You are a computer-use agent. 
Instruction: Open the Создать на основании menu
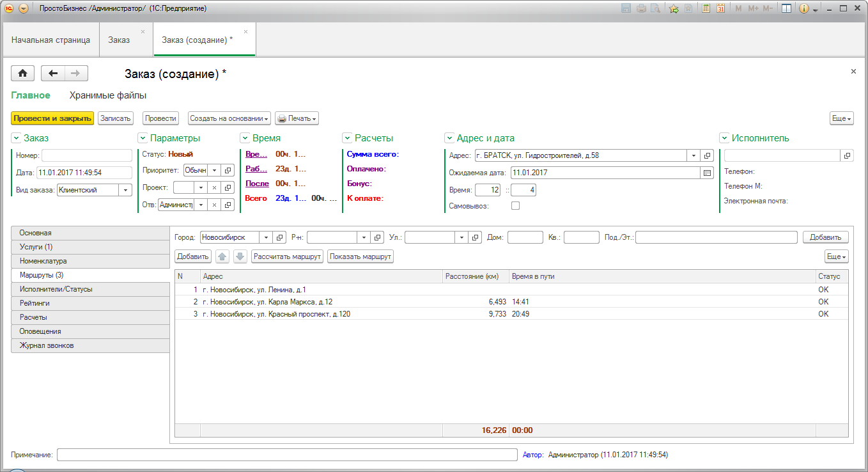229,118
